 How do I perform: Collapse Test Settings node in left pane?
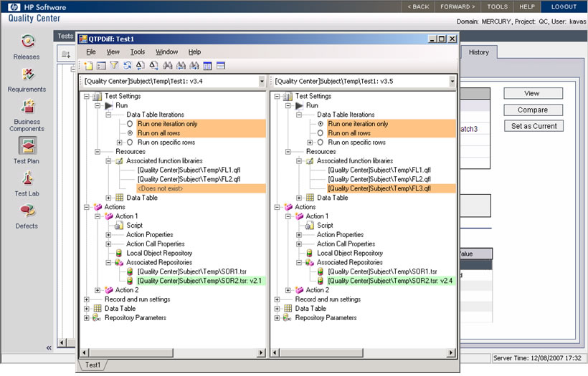tap(87, 96)
